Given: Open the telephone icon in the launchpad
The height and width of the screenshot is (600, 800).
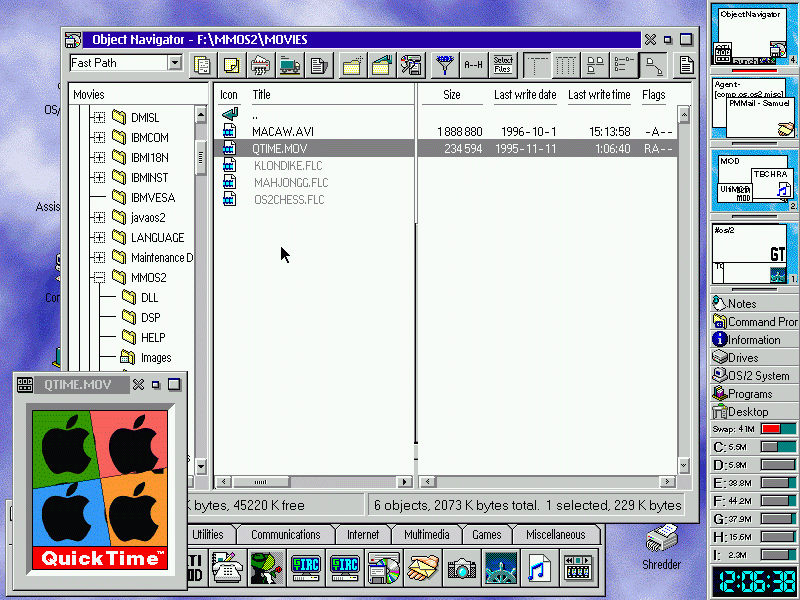Looking at the screenshot, I should [227, 568].
